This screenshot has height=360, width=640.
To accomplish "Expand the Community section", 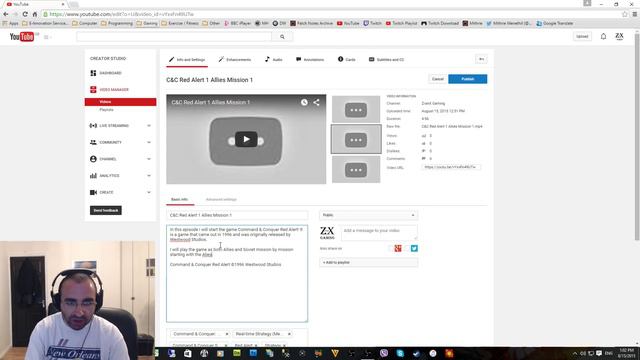I will pyautogui.click(x=120, y=142).
